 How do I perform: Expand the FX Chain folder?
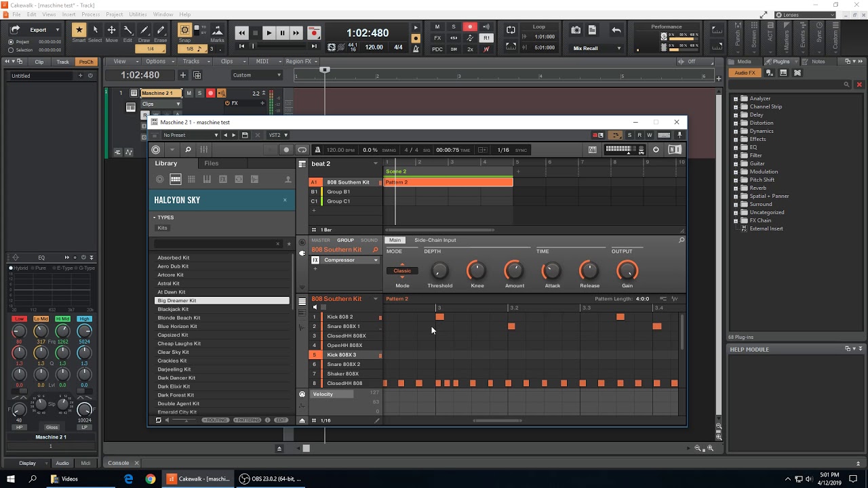[735, 220]
